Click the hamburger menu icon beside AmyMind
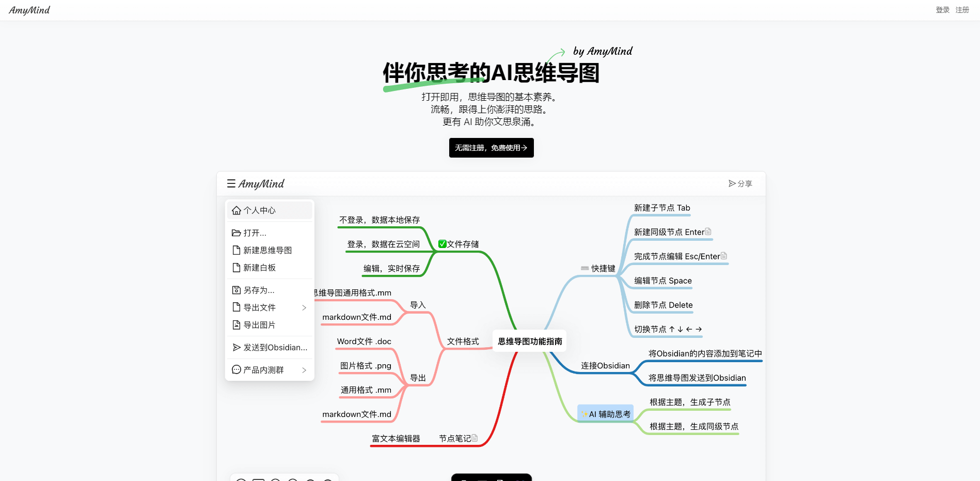Image resolution: width=980 pixels, height=481 pixels. pos(231,183)
